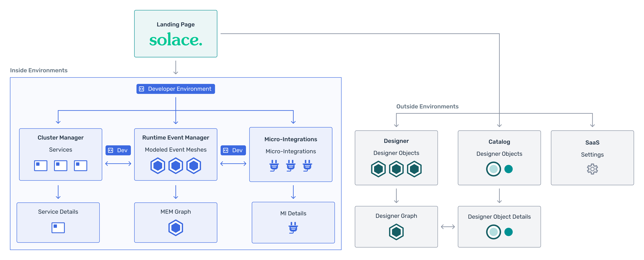Click the 'Inside Environments' label

(x=39, y=70)
